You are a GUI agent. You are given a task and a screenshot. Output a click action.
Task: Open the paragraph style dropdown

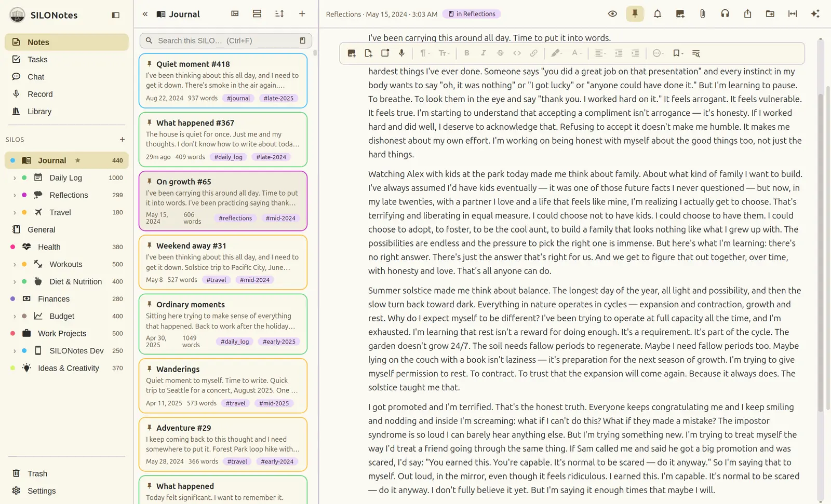coord(424,53)
